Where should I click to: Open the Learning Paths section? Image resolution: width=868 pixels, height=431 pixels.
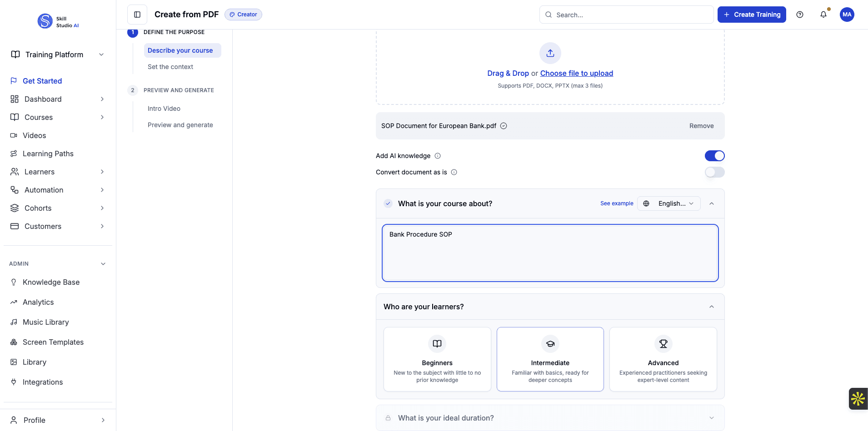48,154
